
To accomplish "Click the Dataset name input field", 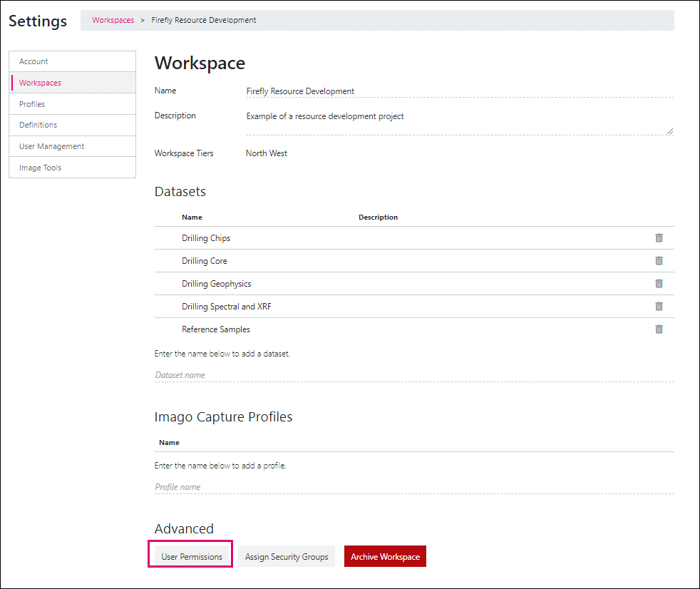I will (414, 375).
